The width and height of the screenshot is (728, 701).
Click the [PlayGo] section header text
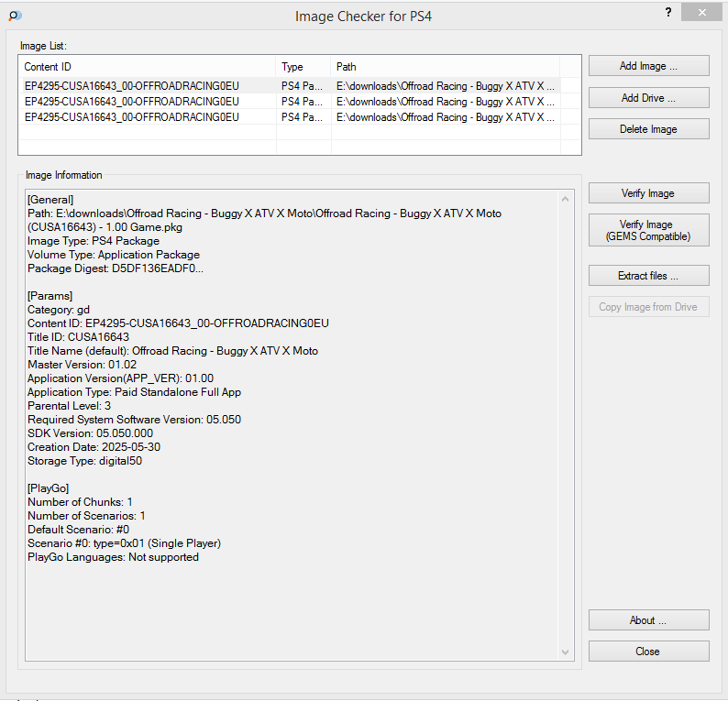(x=49, y=488)
